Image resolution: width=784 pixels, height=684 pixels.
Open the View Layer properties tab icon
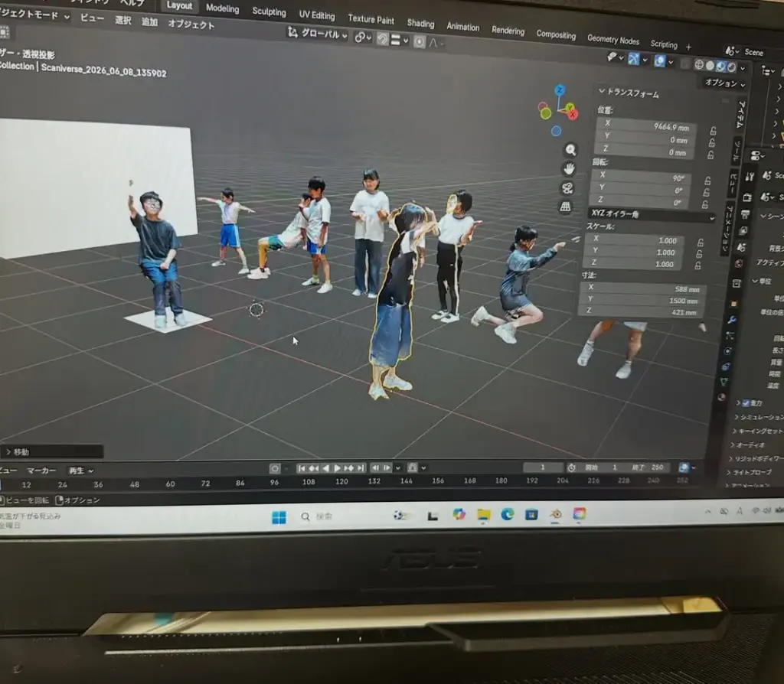tap(743, 231)
